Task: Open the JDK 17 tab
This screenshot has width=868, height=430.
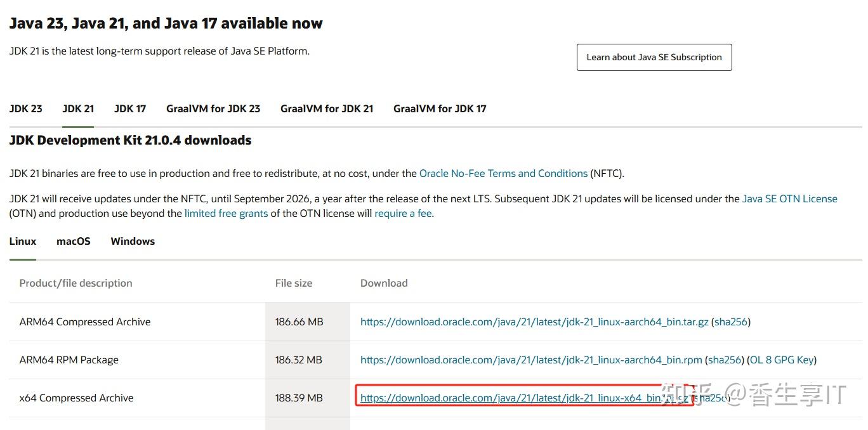Action: pos(130,108)
